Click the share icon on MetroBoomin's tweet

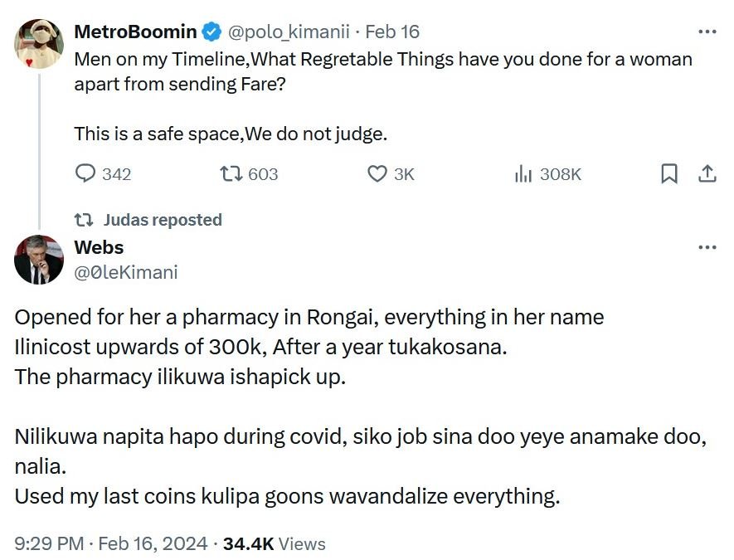707,174
